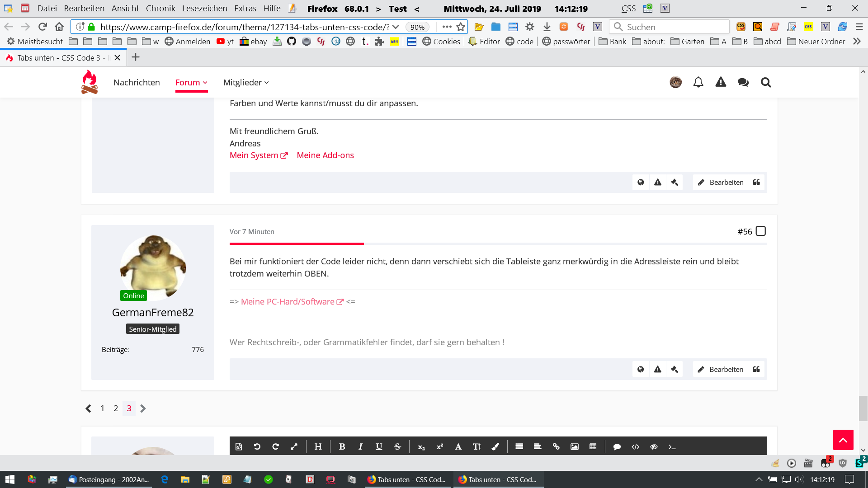Open the conversations speech bubble icon
Viewport: 868px width, 488px height.
click(x=743, y=82)
